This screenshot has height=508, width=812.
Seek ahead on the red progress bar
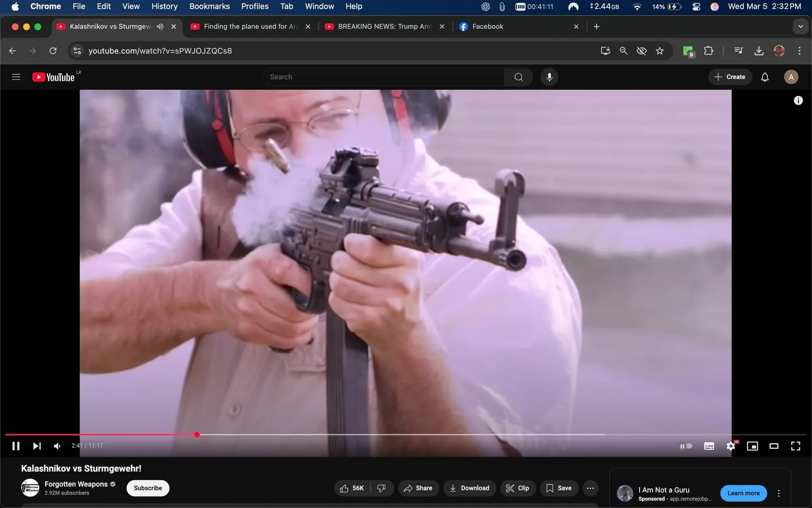pos(370,434)
